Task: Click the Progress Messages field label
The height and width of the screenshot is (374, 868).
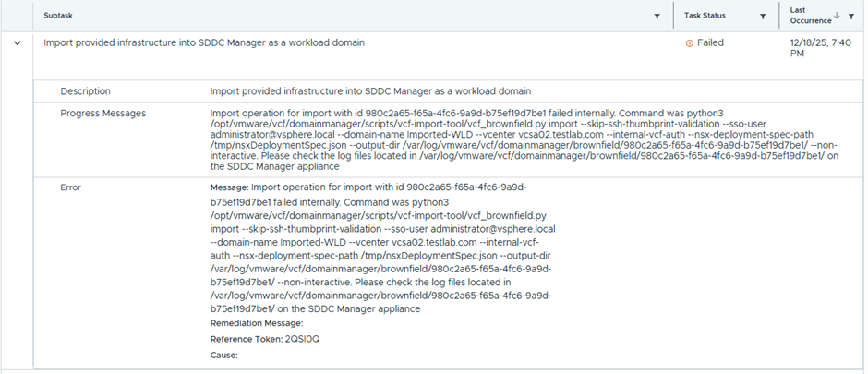Action: (103, 114)
